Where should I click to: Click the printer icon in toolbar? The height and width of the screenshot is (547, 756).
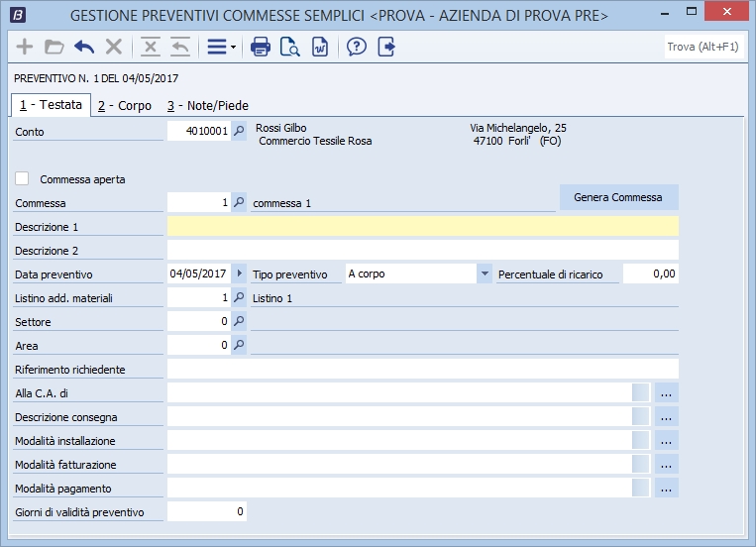tap(261, 47)
